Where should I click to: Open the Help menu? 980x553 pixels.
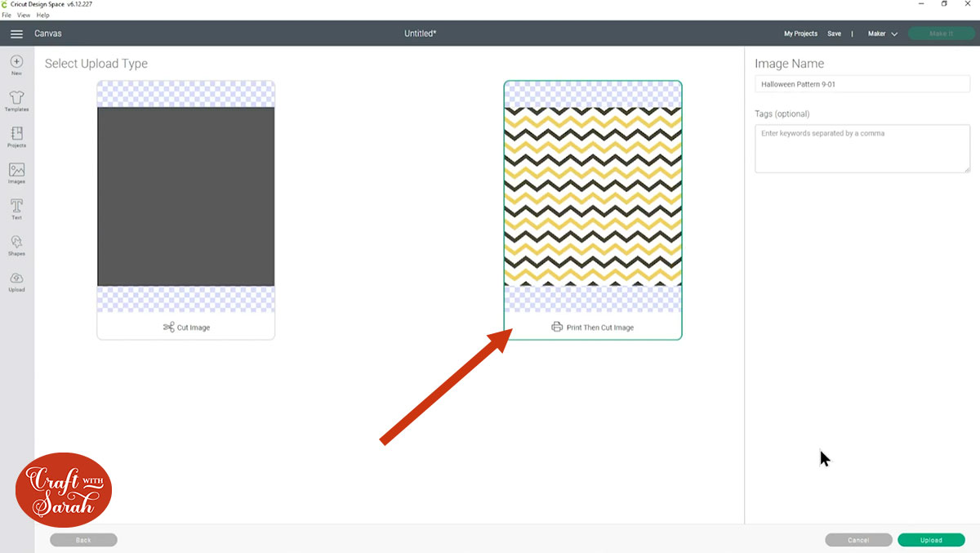43,15
